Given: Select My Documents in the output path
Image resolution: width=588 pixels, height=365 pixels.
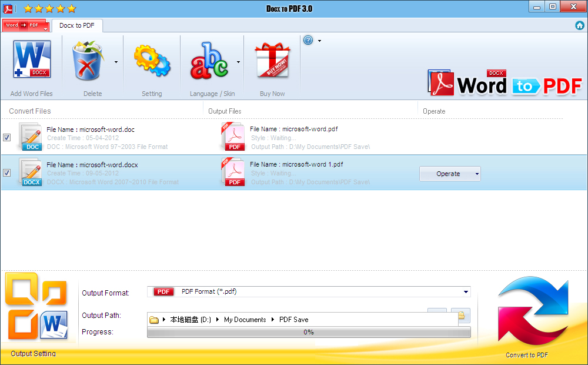Looking at the screenshot, I should (245, 320).
